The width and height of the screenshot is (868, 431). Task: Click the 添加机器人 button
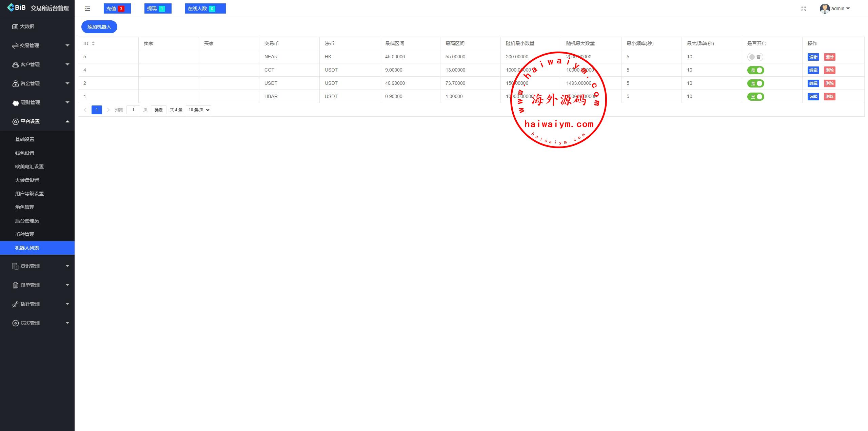point(99,27)
